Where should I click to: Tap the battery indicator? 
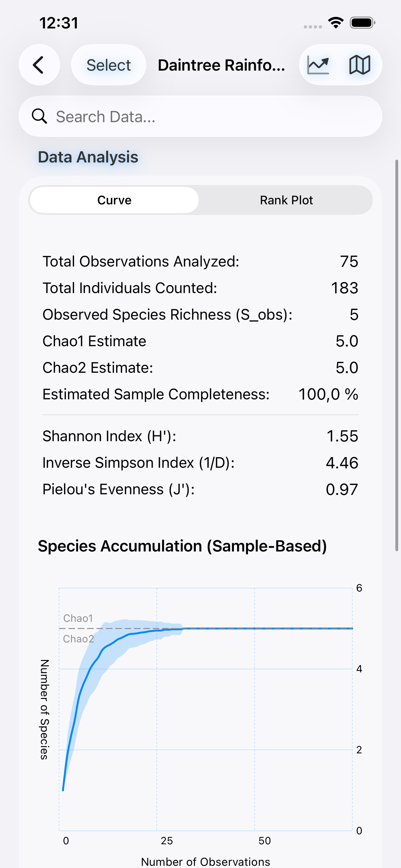(x=363, y=23)
